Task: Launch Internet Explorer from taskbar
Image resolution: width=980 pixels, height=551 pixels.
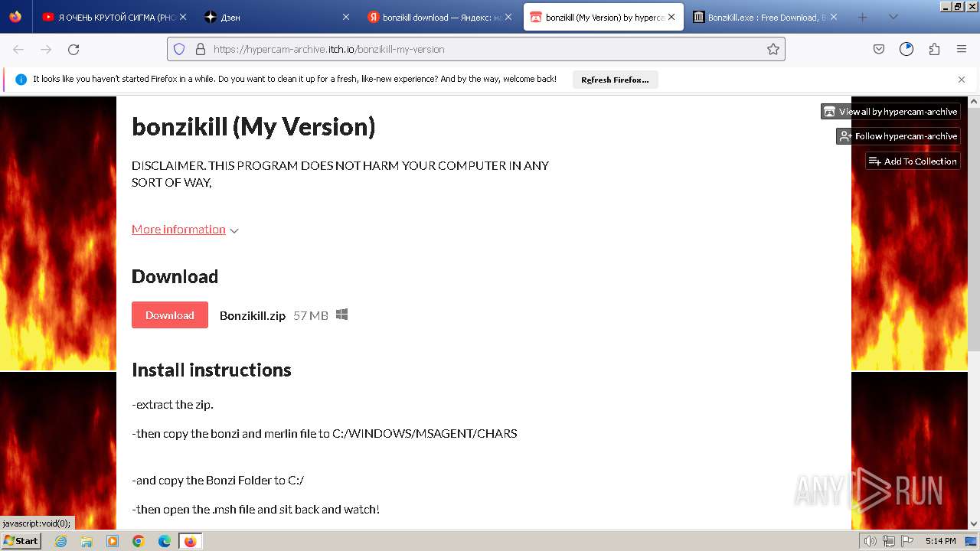Action: click(x=60, y=541)
